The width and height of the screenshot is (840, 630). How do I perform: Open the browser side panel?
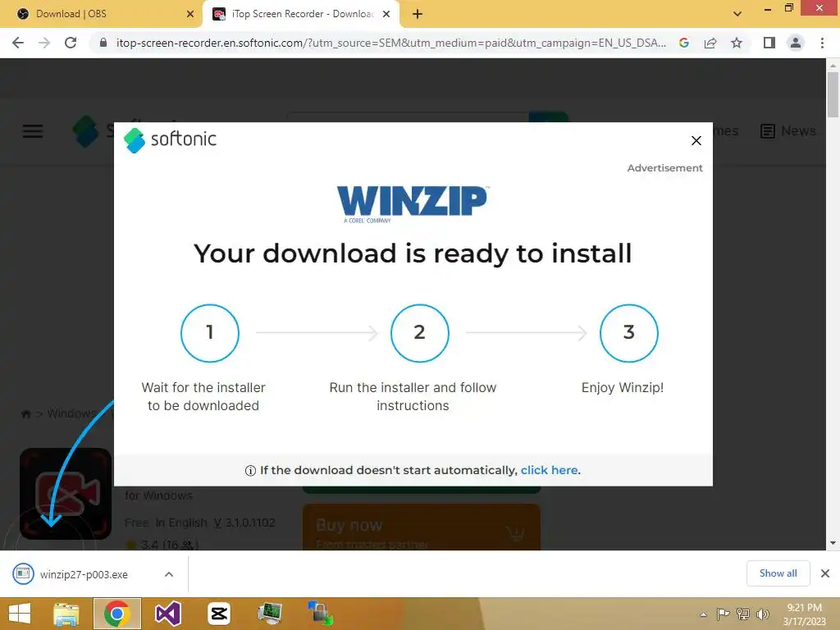tap(769, 43)
